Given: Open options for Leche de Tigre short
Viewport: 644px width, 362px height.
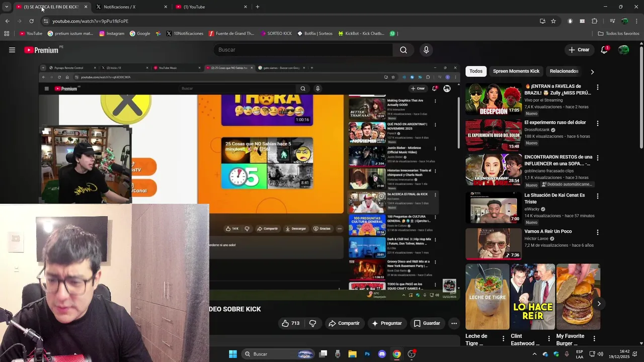Looking at the screenshot, I should 503,339.
